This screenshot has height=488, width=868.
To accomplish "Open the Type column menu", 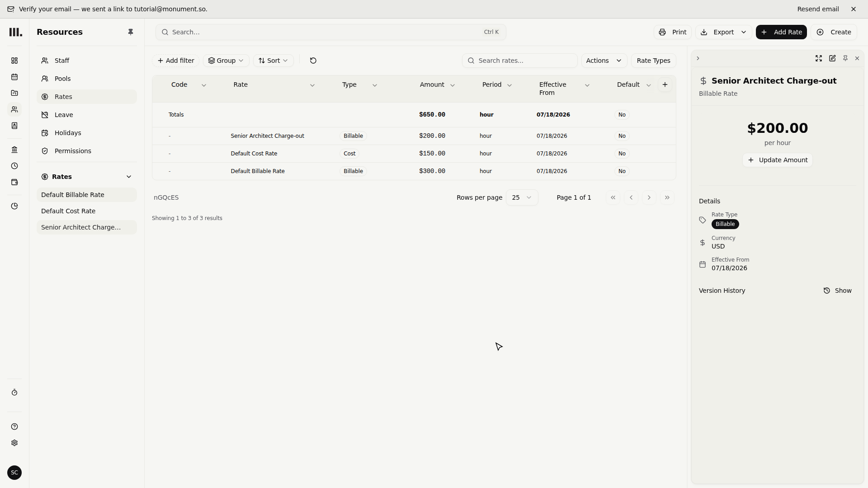I will coord(375,85).
